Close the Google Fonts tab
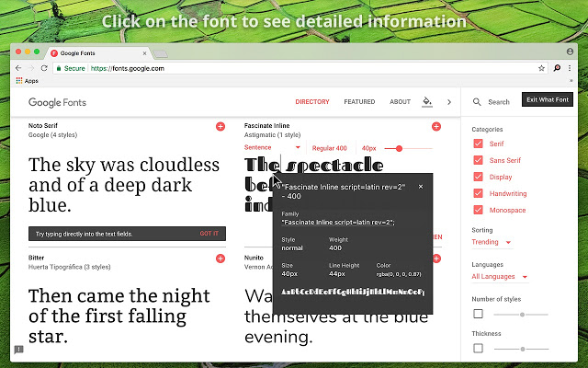The height and width of the screenshot is (368, 588). 144,53
